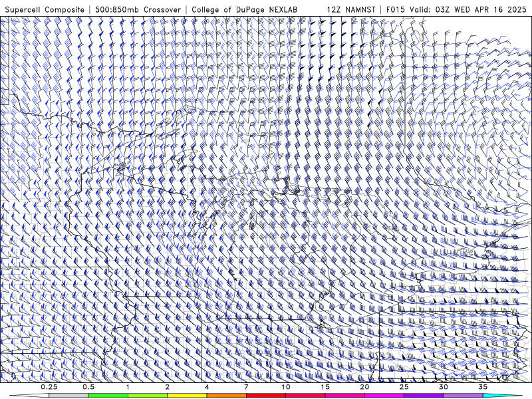Click the scale label '25'

[404, 387]
